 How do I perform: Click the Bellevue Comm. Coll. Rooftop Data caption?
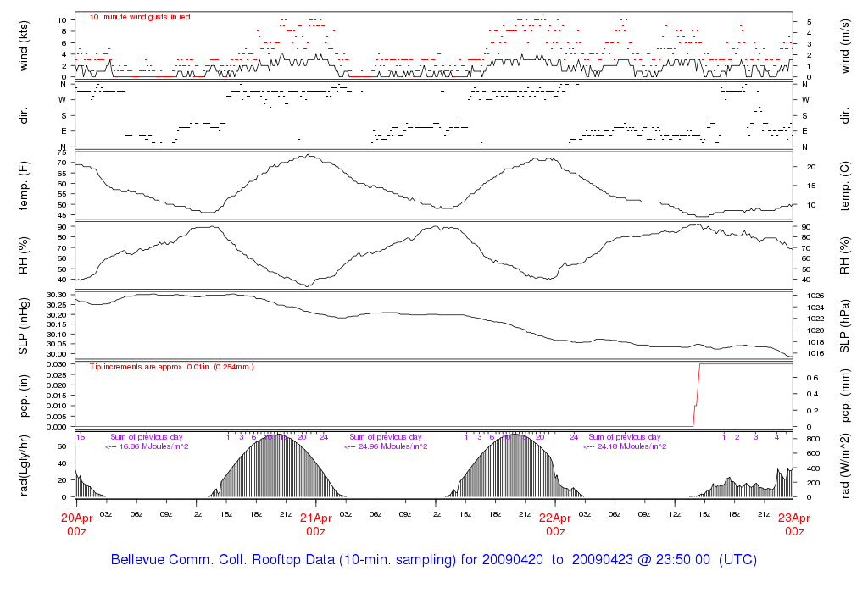(434, 559)
